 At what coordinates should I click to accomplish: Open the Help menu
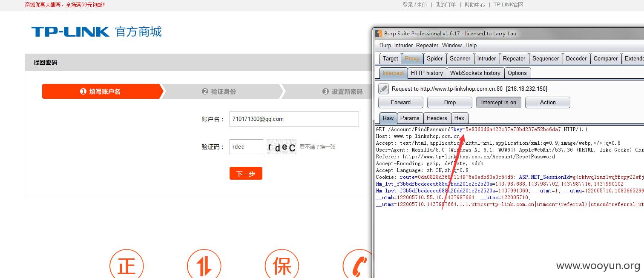pos(471,45)
